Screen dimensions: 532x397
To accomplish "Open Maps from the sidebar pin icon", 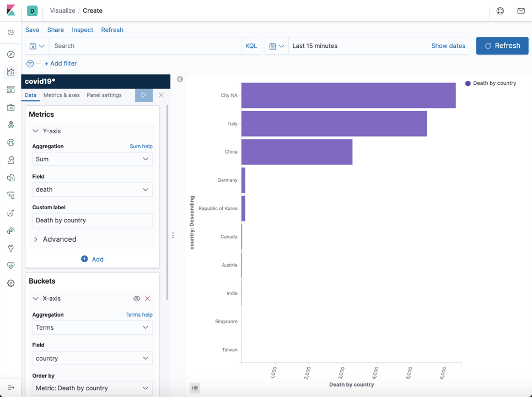I will [11, 124].
